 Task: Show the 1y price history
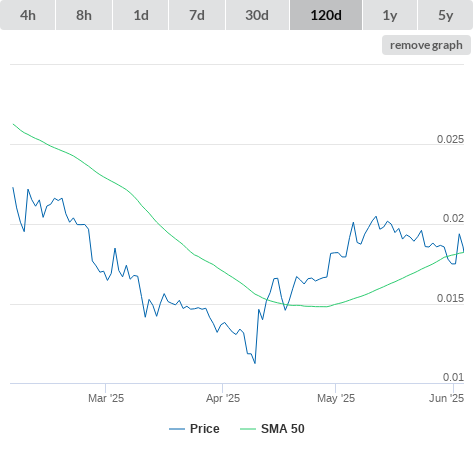click(x=390, y=15)
